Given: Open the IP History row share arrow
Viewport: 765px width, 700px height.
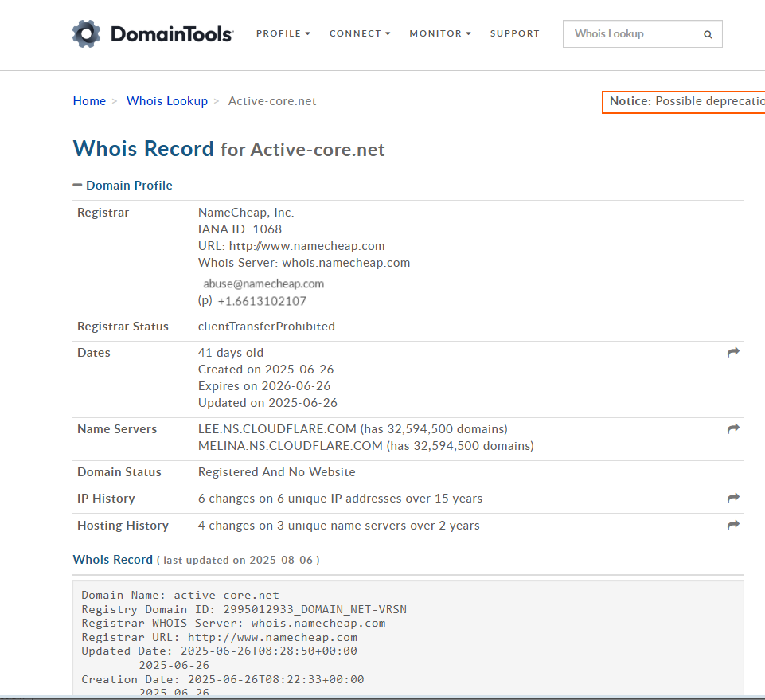Looking at the screenshot, I should click(x=733, y=498).
